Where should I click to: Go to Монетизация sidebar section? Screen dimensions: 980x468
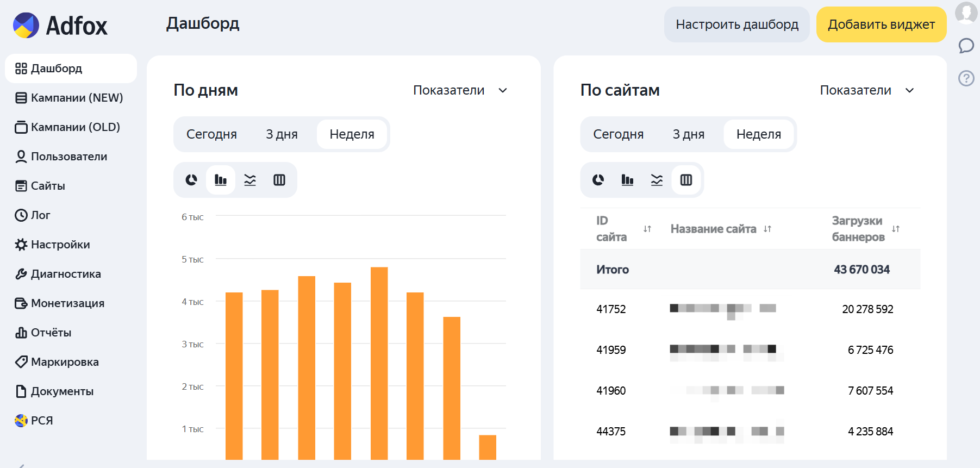(67, 303)
